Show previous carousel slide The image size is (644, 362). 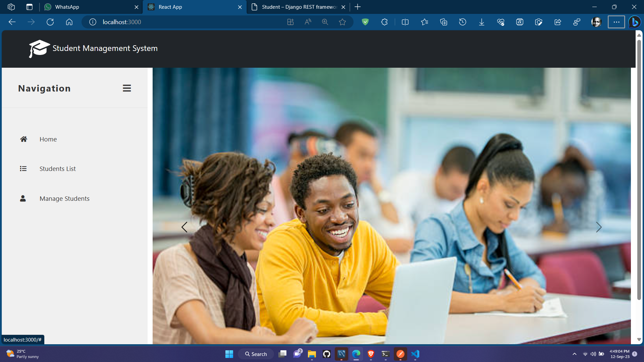point(184,227)
